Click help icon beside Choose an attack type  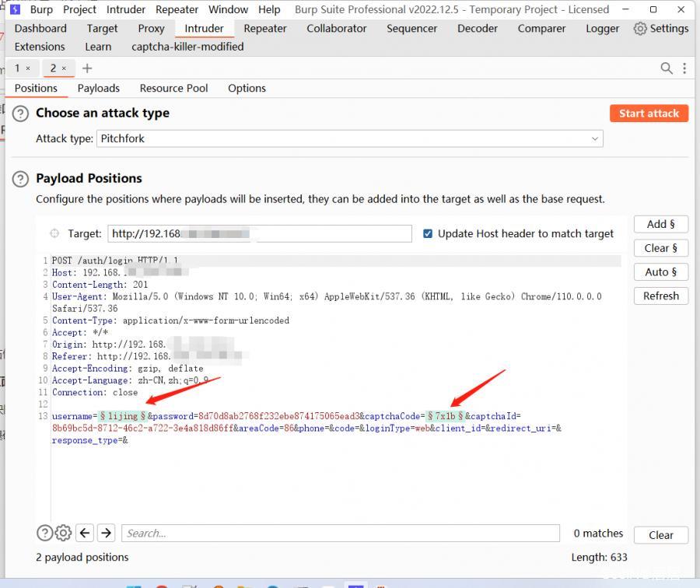click(21, 114)
